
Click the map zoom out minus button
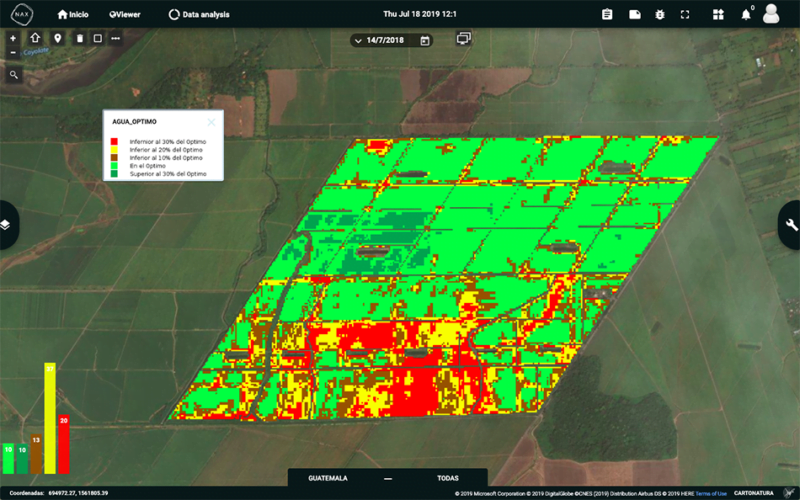(12, 52)
